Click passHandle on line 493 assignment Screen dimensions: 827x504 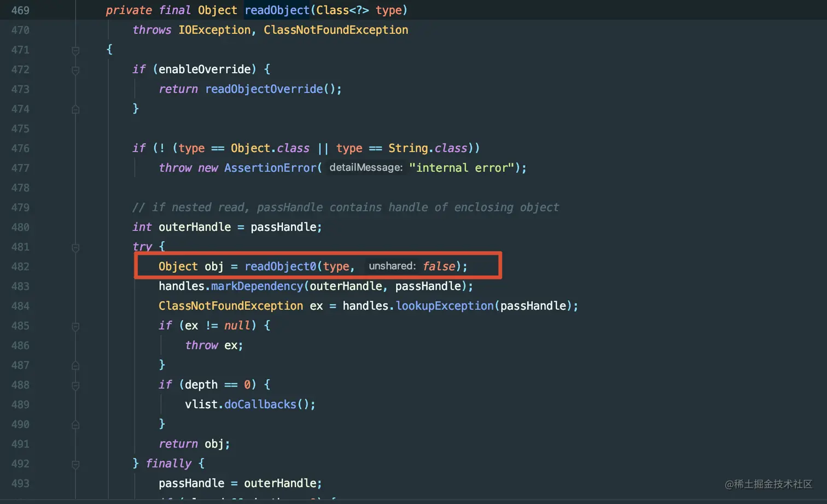[191, 483]
